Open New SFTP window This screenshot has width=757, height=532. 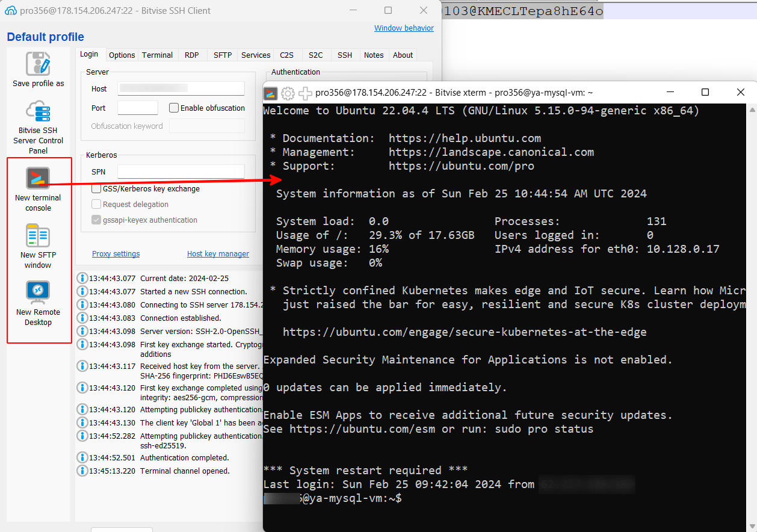(x=38, y=236)
